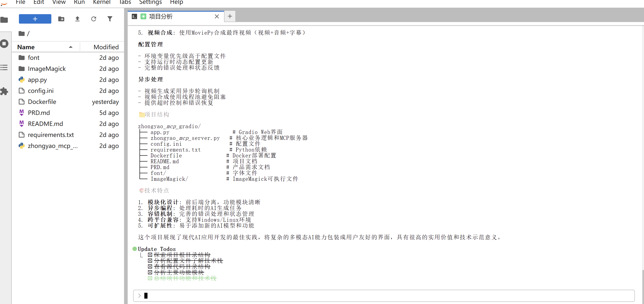This screenshot has width=644, height=304.
Task: Open the Table of Contents sidebar tab
Action: (4, 67)
